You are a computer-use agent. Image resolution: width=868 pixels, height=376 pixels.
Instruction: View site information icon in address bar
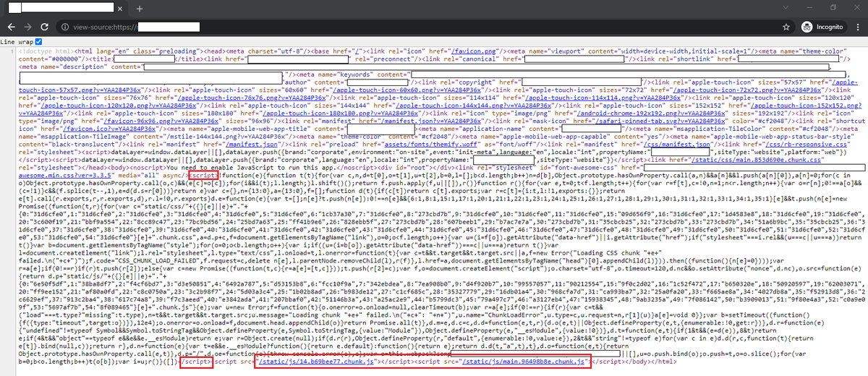[x=66, y=26]
